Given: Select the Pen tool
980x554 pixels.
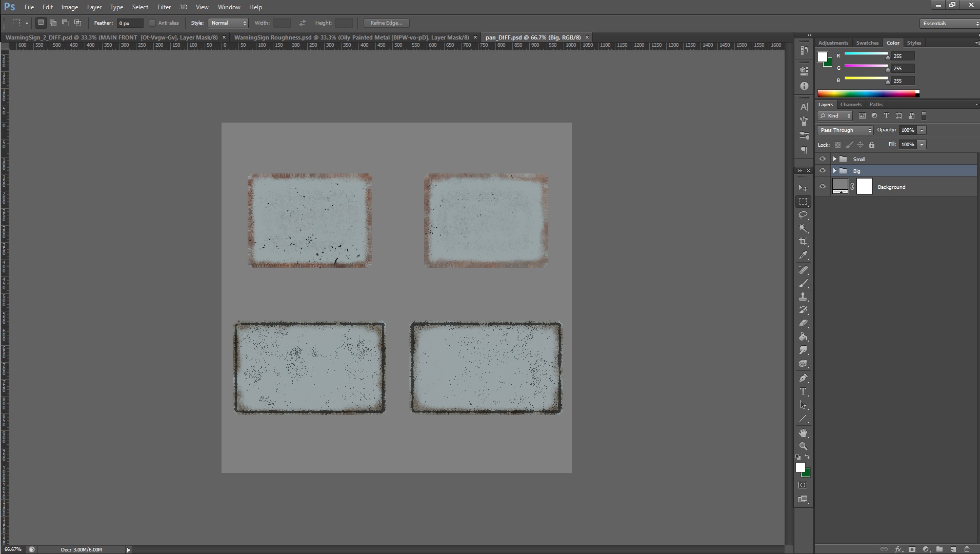Looking at the screenshot, I should pyautogui.click(x=803, y=378).
